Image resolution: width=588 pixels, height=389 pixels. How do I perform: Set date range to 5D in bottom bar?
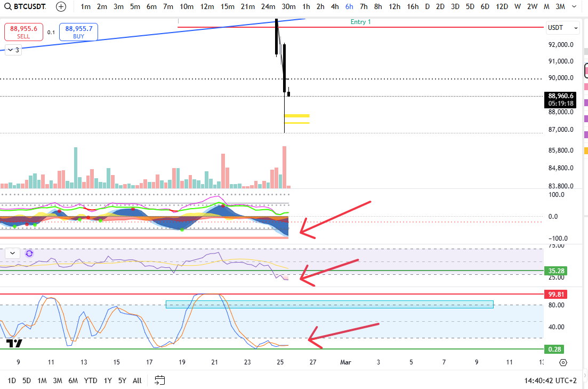(x=26, y=380)
